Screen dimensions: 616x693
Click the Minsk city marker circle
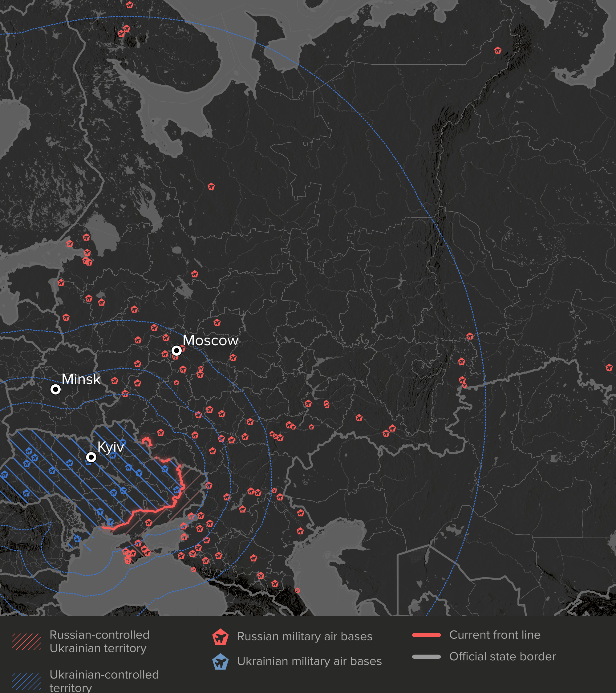coord(56,389)
